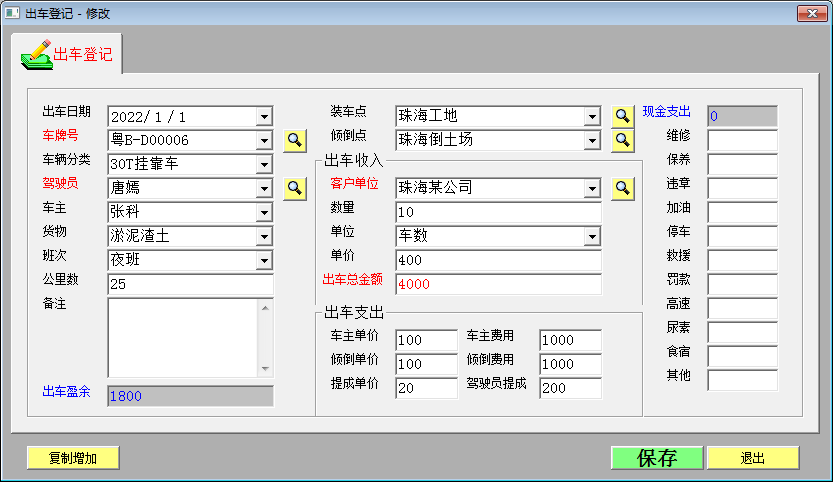
Task: Open the 单位 dropdown showing 车数
Action: pos(592,236)
